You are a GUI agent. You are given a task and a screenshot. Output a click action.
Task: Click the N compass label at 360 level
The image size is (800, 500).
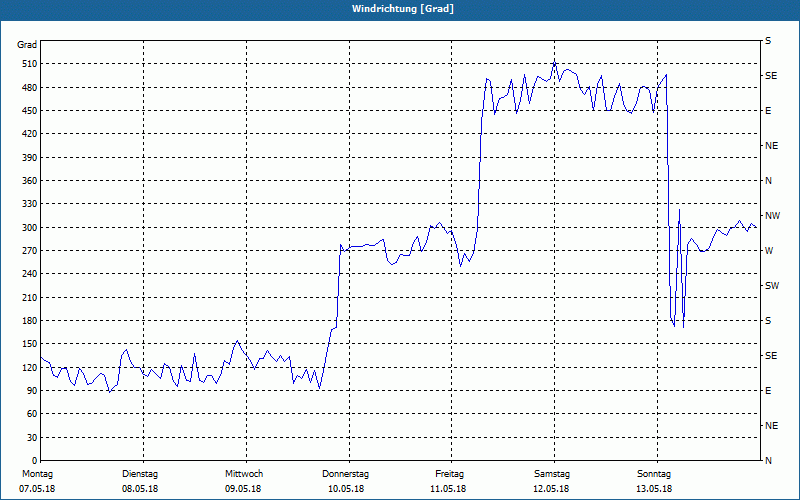pos(768,181)
